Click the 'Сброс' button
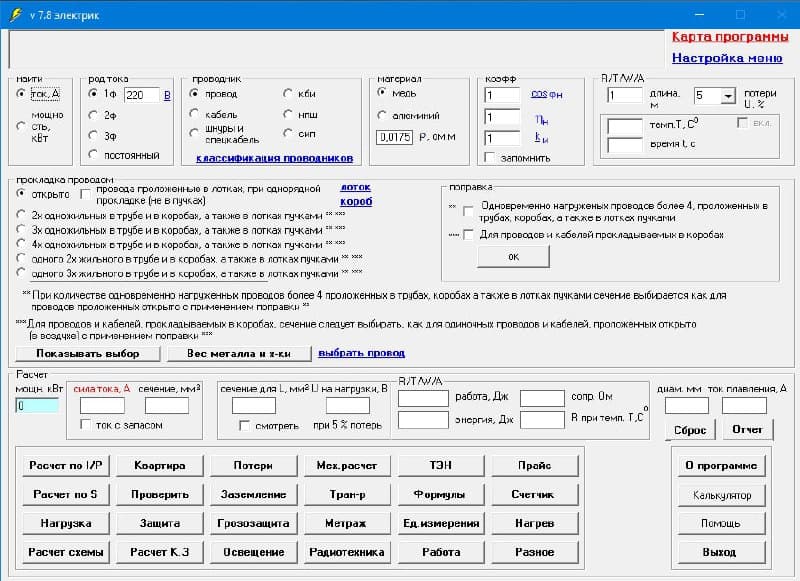Screen dimensions: 800x581 [690, 430]
